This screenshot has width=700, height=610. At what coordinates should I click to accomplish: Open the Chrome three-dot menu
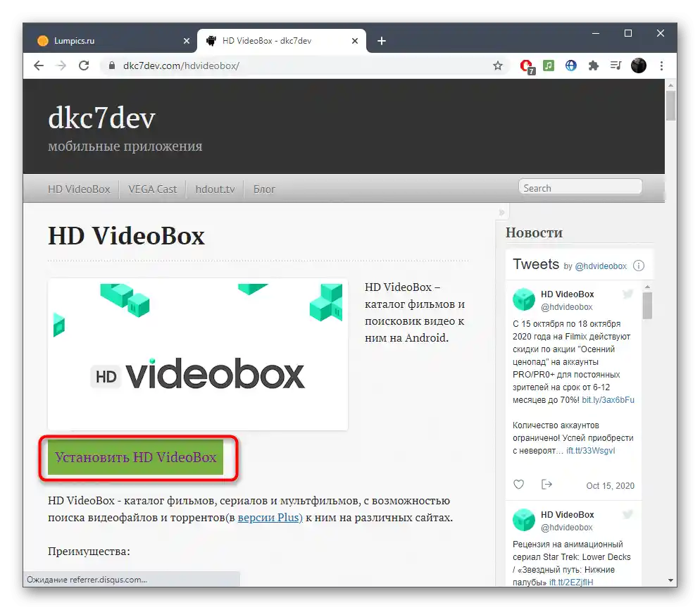(x=661, y=66)
